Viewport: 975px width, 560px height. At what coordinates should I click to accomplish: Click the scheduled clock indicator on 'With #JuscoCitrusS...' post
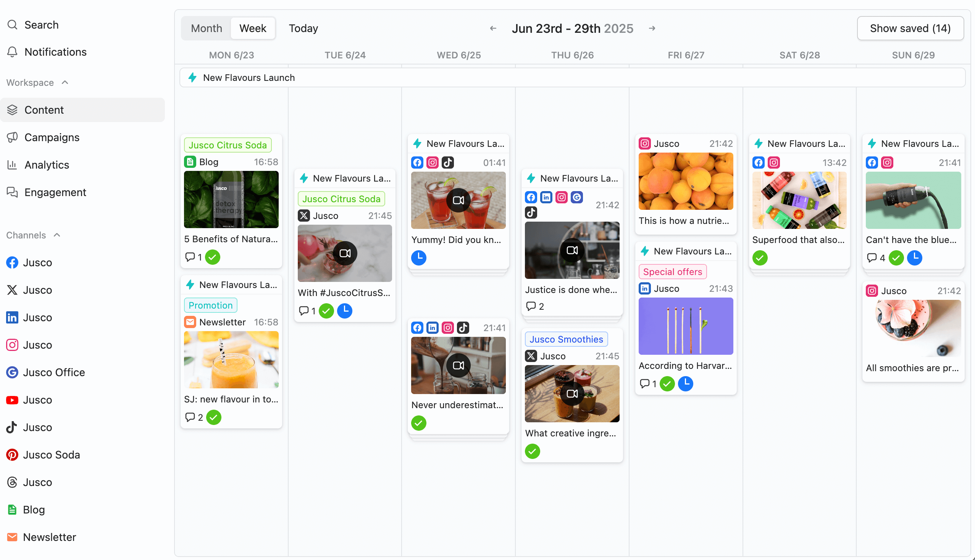coord(344,311)
